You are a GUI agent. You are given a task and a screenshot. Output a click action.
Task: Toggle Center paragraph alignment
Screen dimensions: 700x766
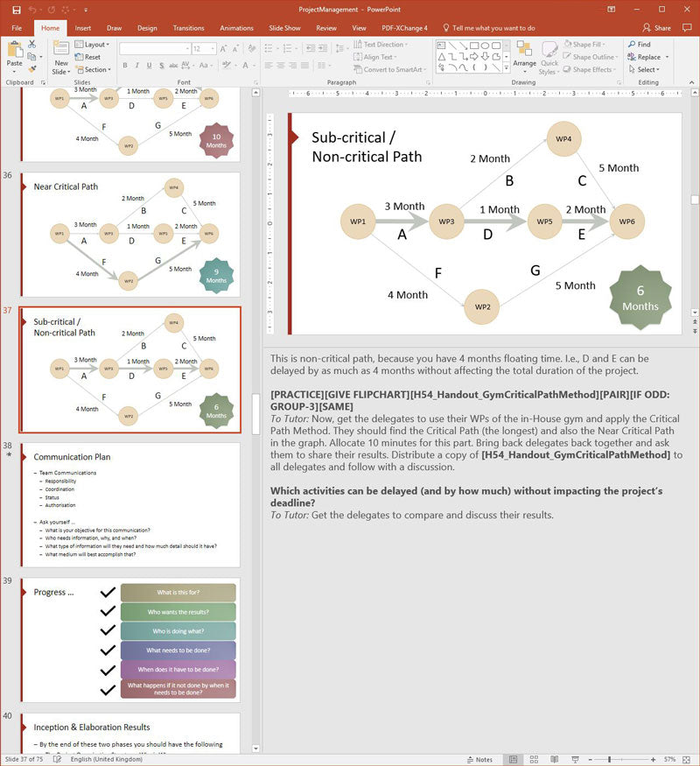pos(281,65)
